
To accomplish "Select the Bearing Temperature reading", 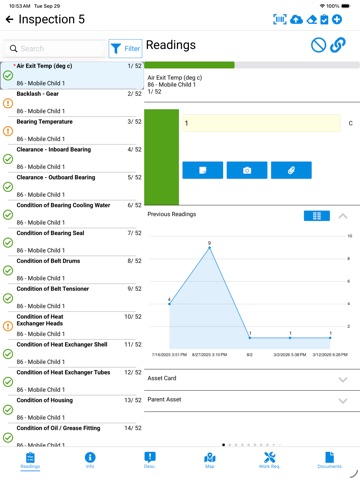I will tap(72, 130).
